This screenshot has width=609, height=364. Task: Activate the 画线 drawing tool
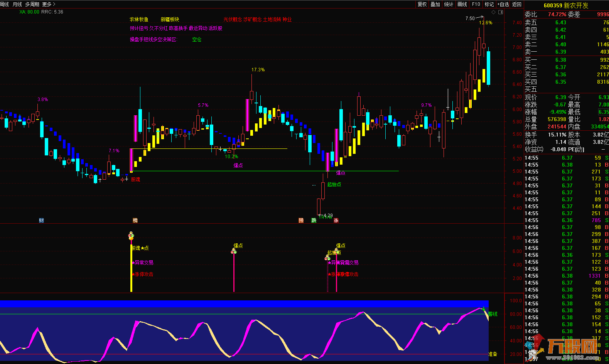(462, 4)
